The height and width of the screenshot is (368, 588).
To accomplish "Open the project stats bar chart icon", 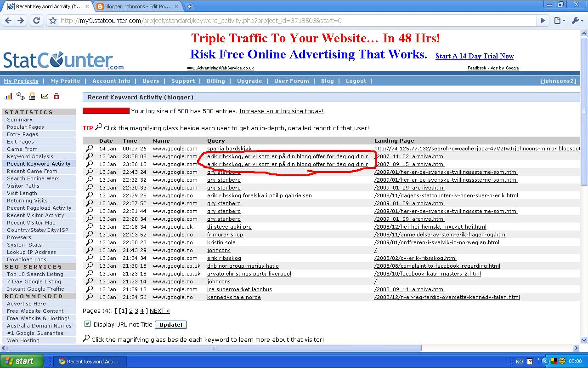I will (9, 96).
